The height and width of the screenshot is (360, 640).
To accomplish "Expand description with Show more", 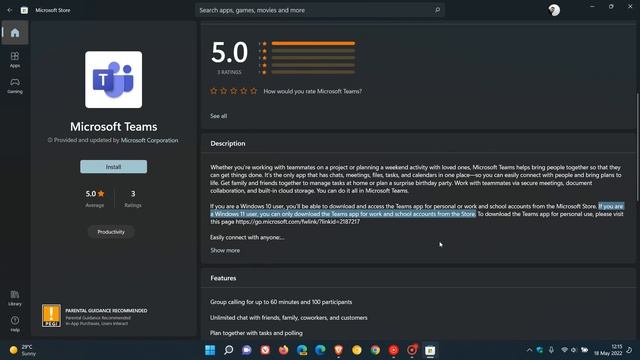I will (x=225, y=250).
